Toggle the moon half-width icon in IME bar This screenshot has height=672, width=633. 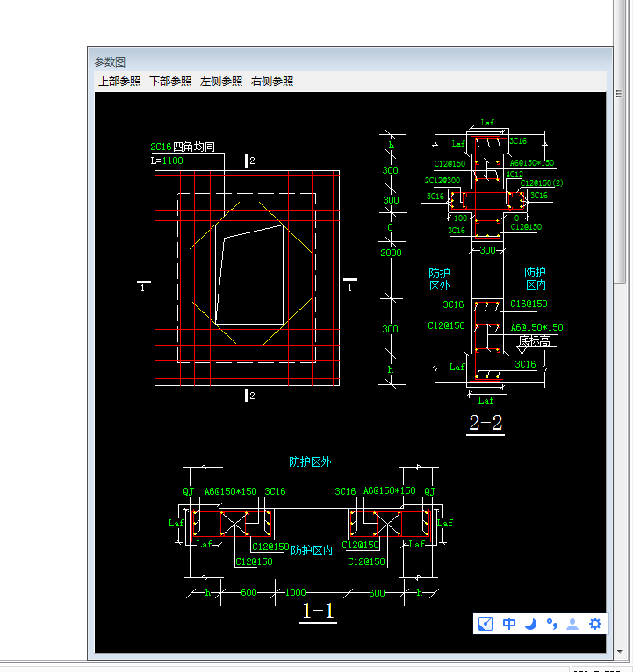(531, 624)
